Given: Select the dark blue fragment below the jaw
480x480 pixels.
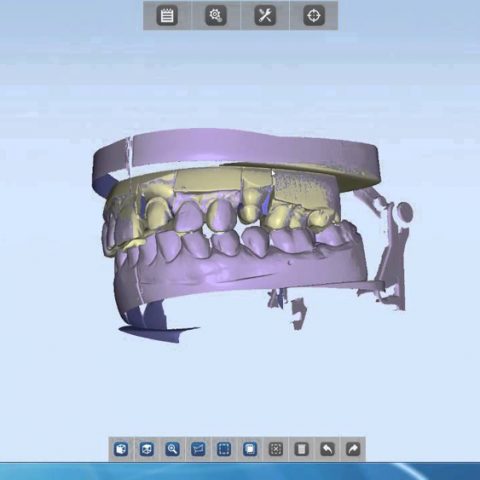Looking at the screenshot, I should [x=157, y=328].
